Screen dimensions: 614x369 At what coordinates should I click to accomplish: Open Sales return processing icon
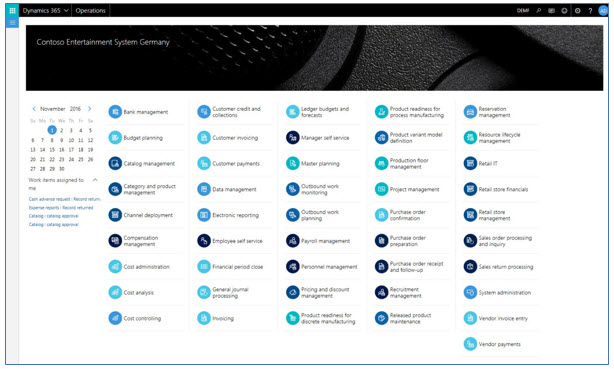(x=470, y=267)
